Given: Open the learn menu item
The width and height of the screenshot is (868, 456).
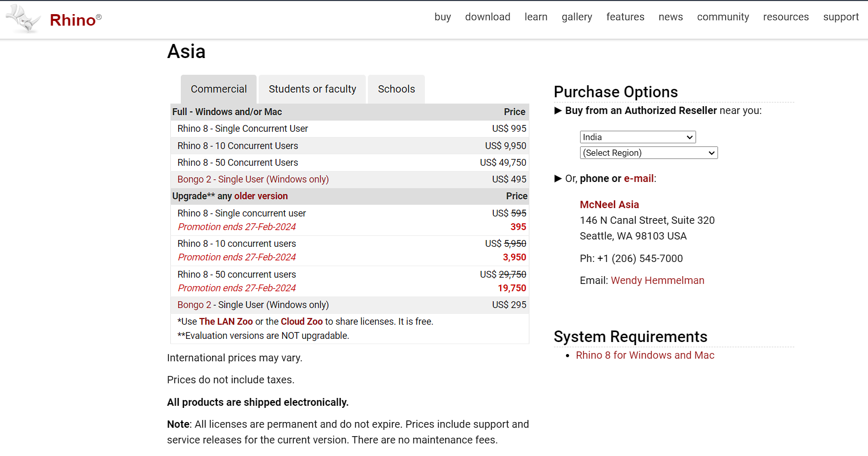Looking at the screenshot, I should coord(536,17).
